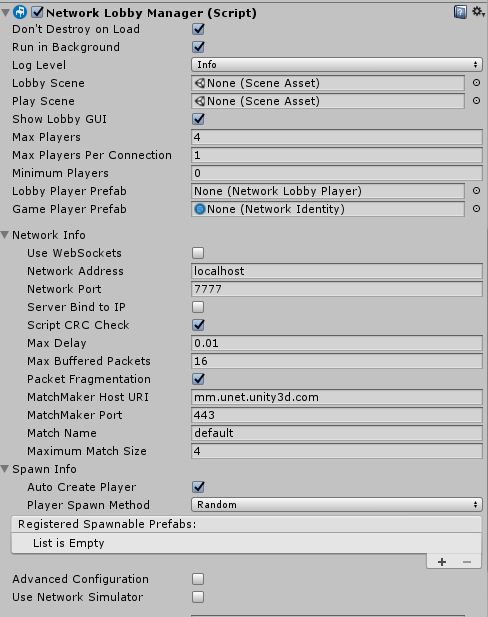The width and height of the screenshot is (488, 617).
Task: Click the Max Buffered Packets label
Action: (x=89, y=361)
